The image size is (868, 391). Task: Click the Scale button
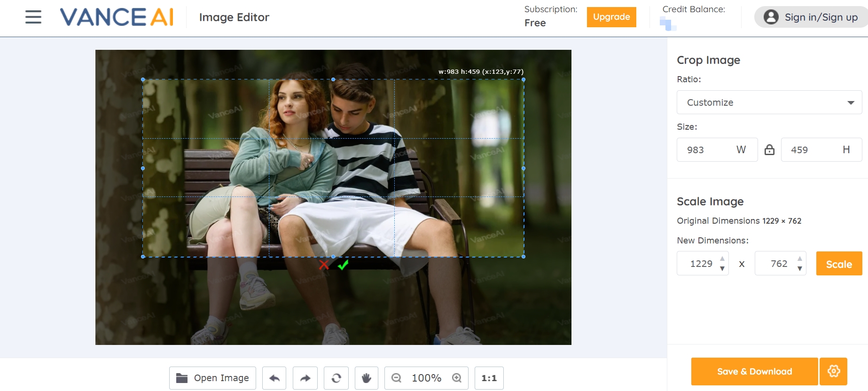839,264
